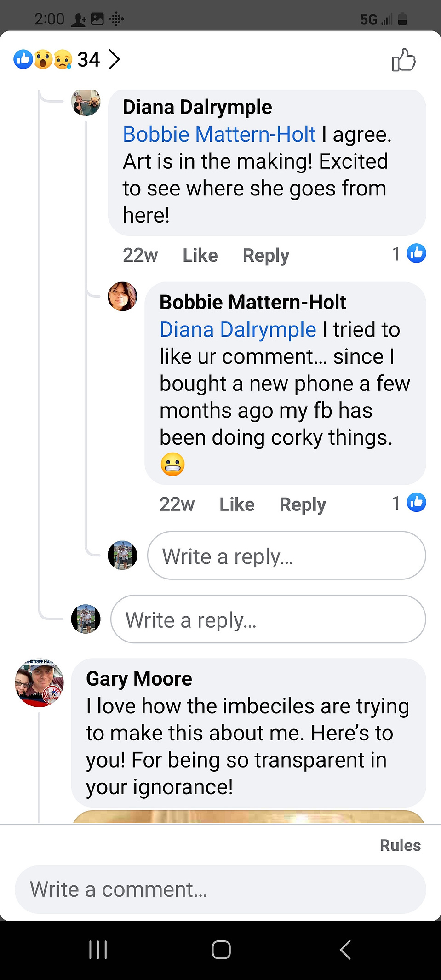441x980 pixels.
Task: Tap the blue like reaction emoji at top
Action: [23, 59]
